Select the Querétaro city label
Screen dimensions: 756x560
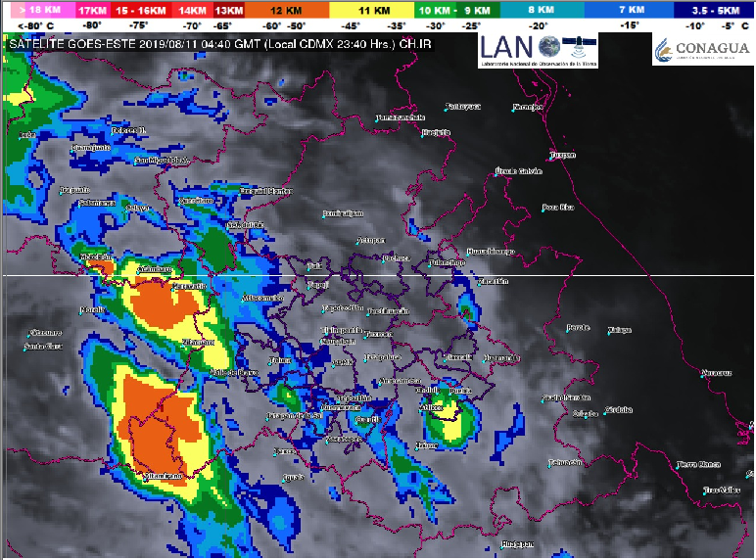pyautogui.click(x=196, y=200)
